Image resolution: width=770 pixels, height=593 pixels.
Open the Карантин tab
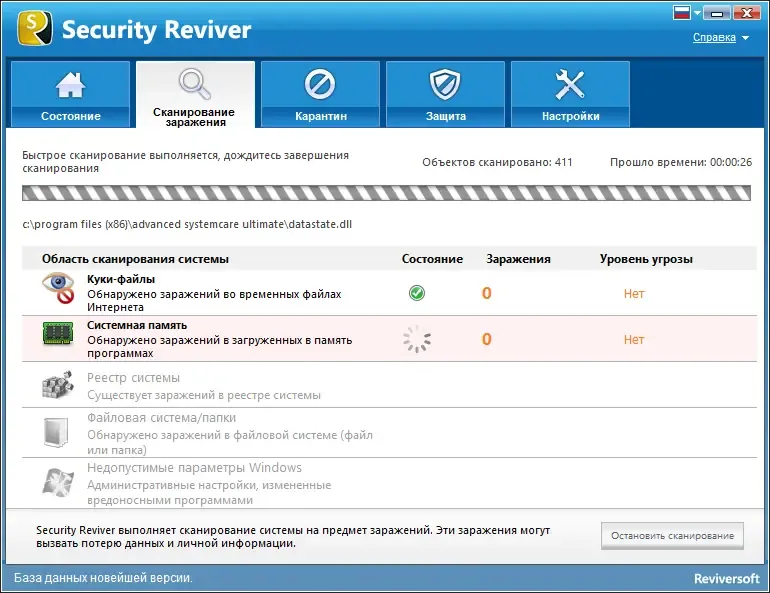click(320, 94)
